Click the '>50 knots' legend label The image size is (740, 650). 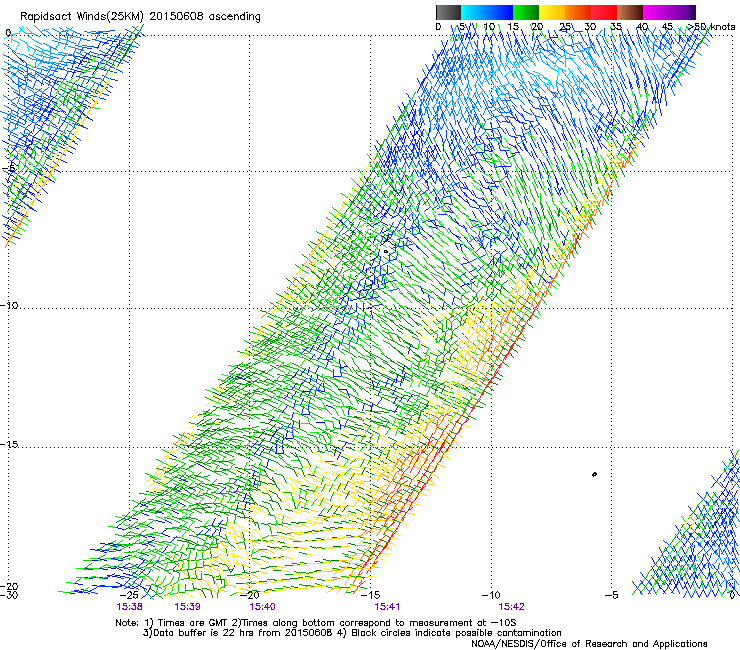click(711, 27)
